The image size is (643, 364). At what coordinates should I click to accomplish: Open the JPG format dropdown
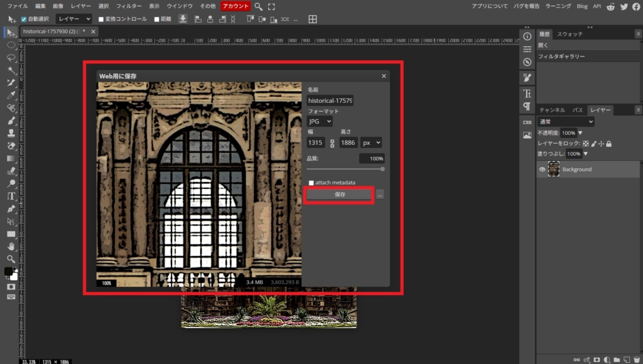(320, 121)
